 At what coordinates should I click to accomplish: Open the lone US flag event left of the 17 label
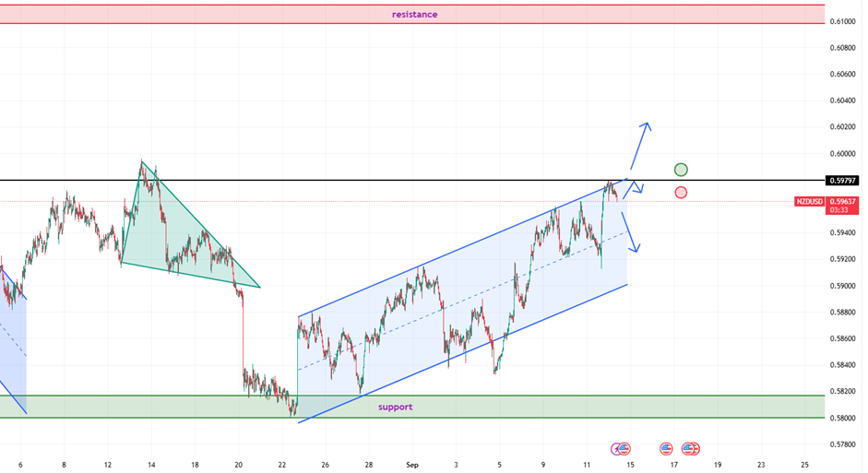666,449
